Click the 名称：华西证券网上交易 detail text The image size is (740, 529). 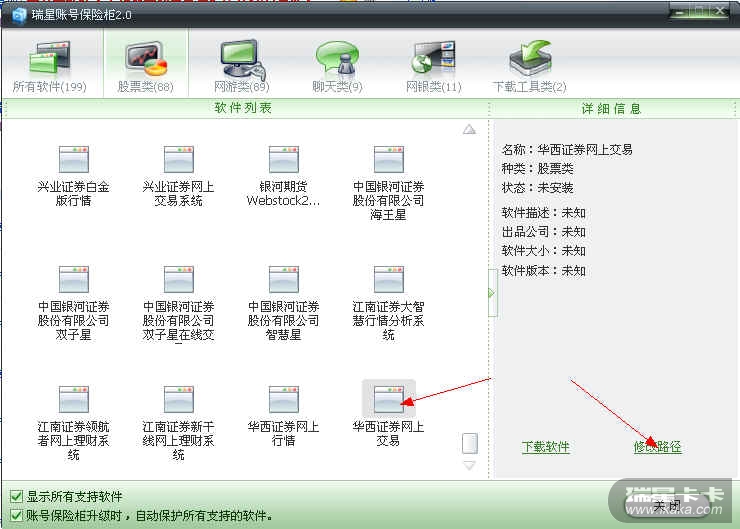[x=567, y=150]
